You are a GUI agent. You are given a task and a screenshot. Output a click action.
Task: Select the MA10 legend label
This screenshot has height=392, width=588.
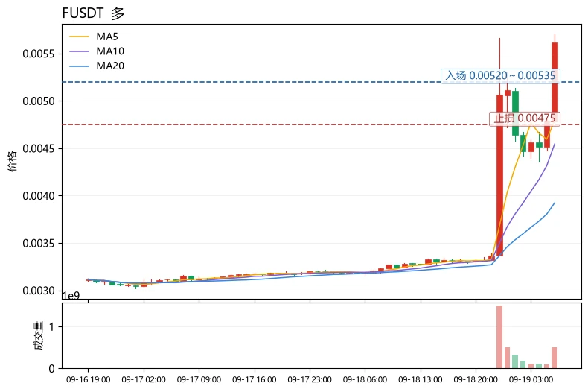110,51
